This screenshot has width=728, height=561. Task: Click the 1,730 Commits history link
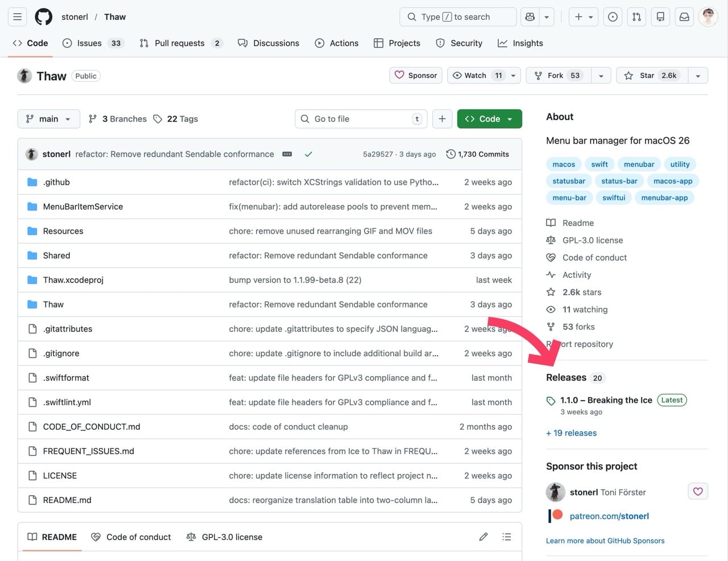[478, 154]
